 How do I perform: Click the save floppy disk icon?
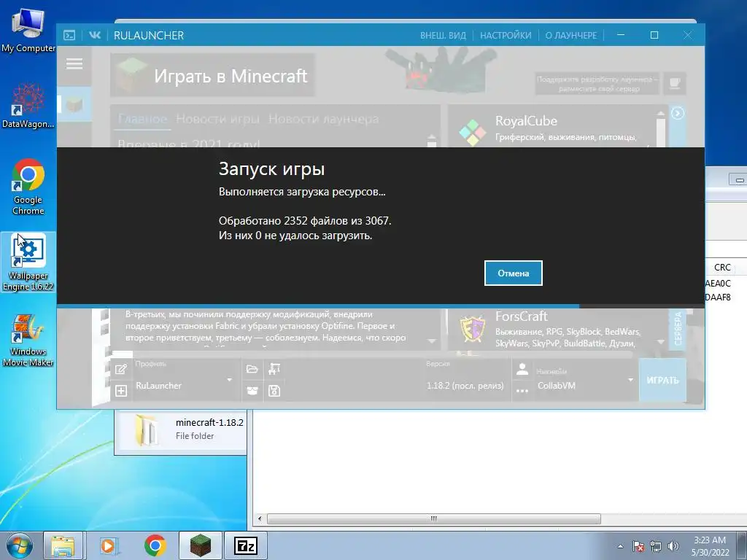(x=274, y=391)
